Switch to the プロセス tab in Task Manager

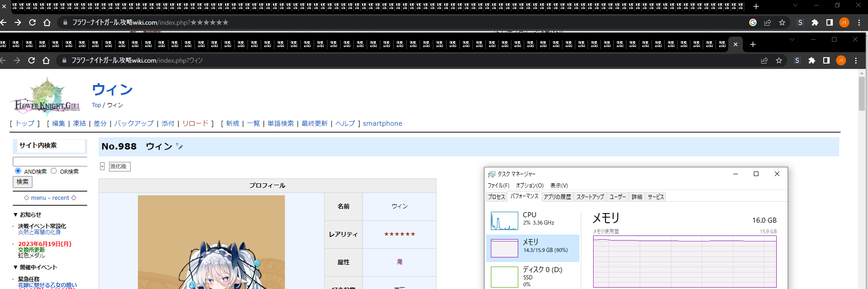tap(496, 197)
